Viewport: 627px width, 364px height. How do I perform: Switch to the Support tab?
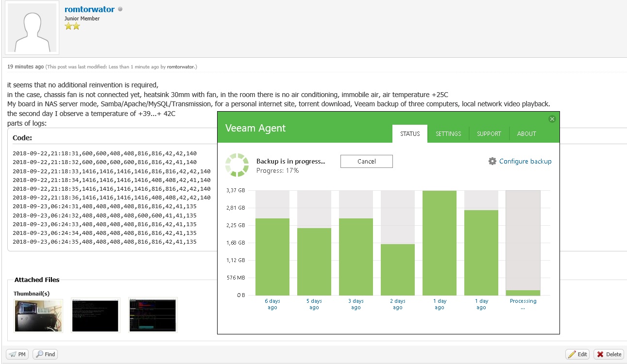489,134
